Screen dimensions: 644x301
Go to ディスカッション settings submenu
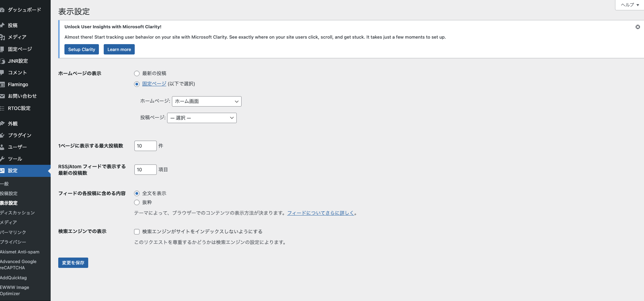tap(17, 213)
